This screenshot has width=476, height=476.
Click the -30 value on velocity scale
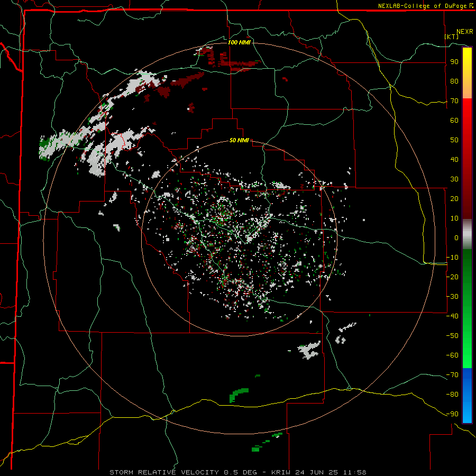(452, 297)
